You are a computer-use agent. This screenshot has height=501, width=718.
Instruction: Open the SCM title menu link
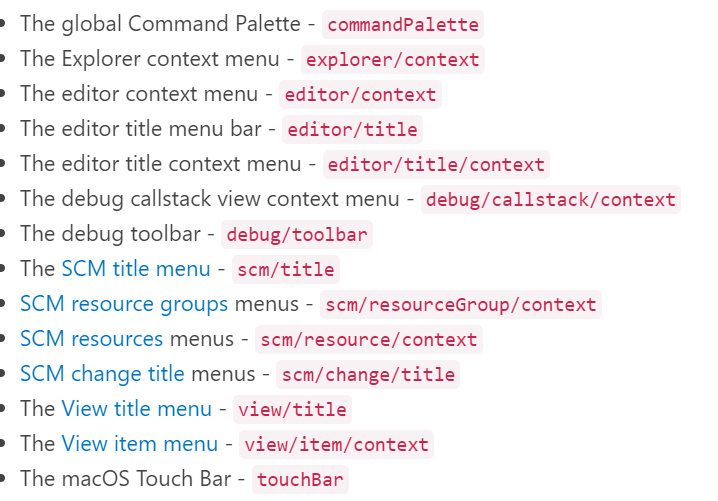pos(136,269)
